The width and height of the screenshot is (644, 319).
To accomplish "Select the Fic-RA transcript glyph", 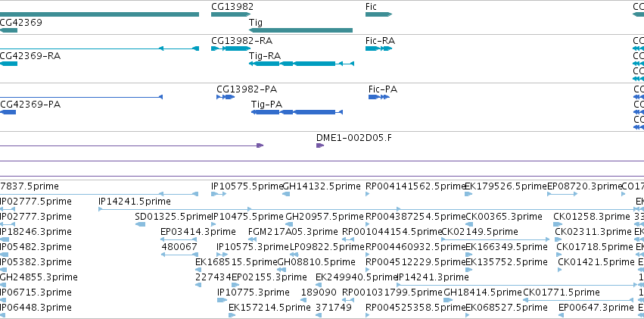I will (378, 48).
